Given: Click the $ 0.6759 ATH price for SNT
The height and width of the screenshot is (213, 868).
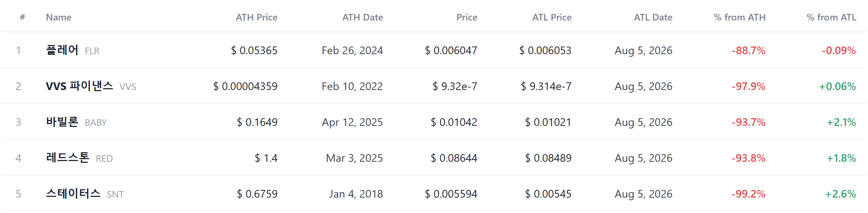Looking at the screenshot, I should [257, 194].
